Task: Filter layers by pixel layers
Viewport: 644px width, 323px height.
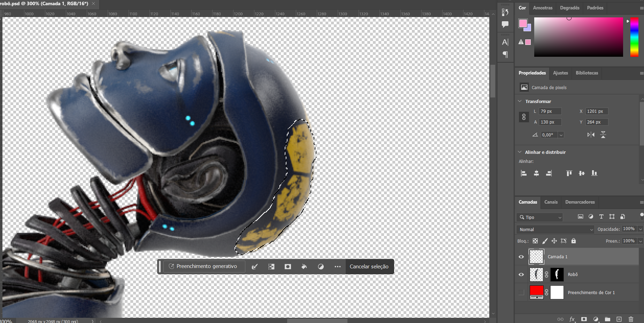Action: 580,216
